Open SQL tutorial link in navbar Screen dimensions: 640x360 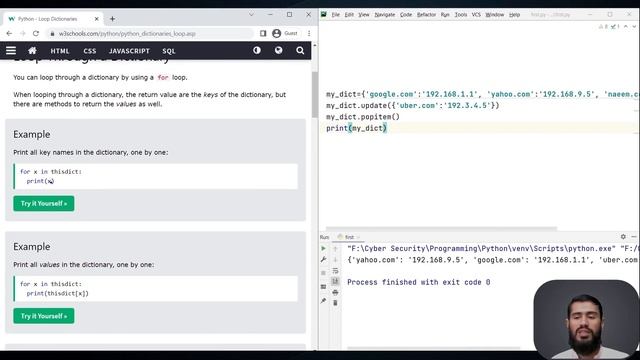click(x=169, y=51)
